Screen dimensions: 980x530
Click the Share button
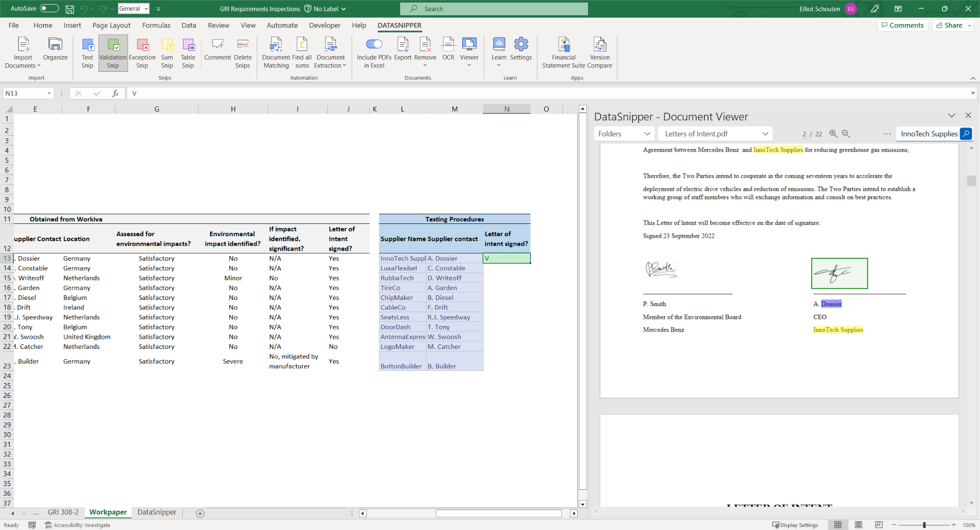tap(949, 26)
